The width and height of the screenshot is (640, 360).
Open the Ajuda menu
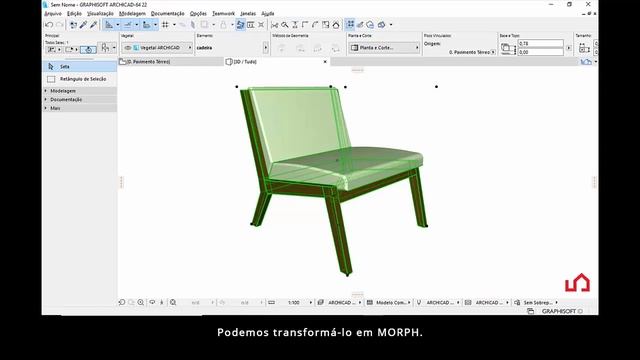coord(268,13)
